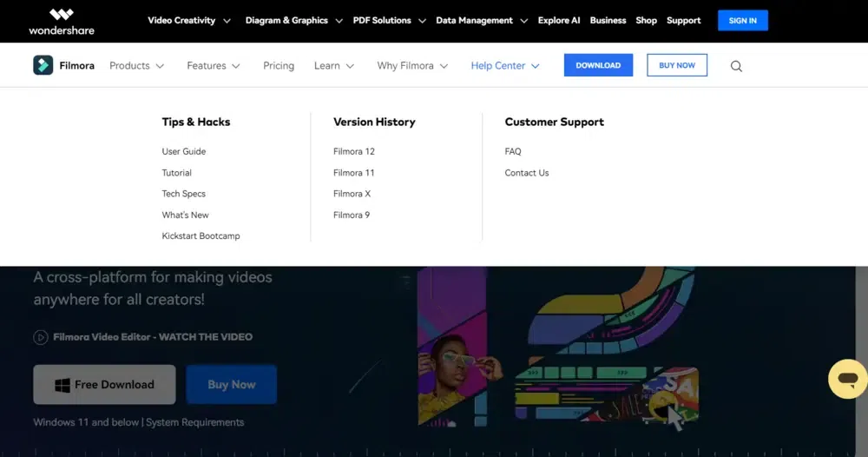Go to Explore AI

[x=559, y=21]
